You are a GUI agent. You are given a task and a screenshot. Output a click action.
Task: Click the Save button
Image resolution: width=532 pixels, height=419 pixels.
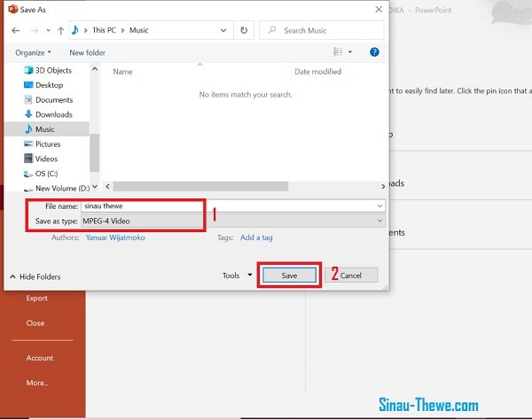[289, 275]
